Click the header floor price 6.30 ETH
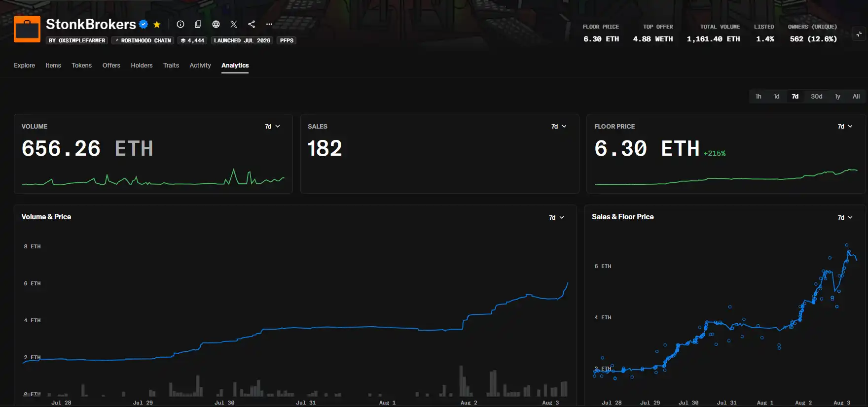Image resolution: width=868 pixels, height=407 pixels. point(601,39)
